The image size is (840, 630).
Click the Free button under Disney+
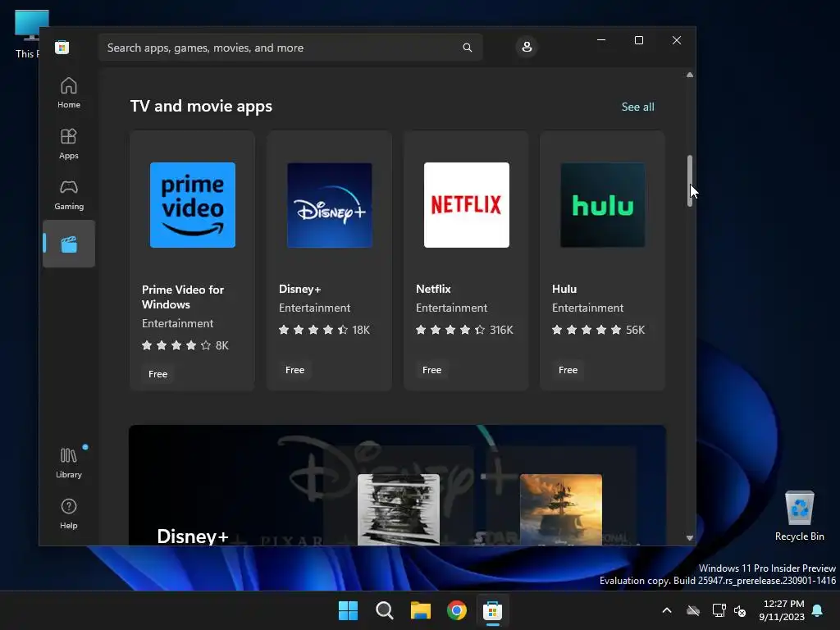294,370
